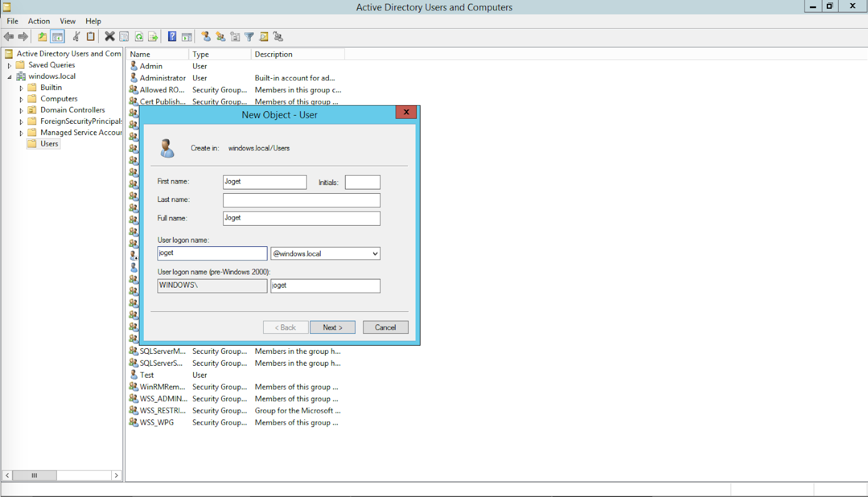The height and width of the screenshot is (497, 868).
Task: Click the Test user icon in list
Action: 134,374
